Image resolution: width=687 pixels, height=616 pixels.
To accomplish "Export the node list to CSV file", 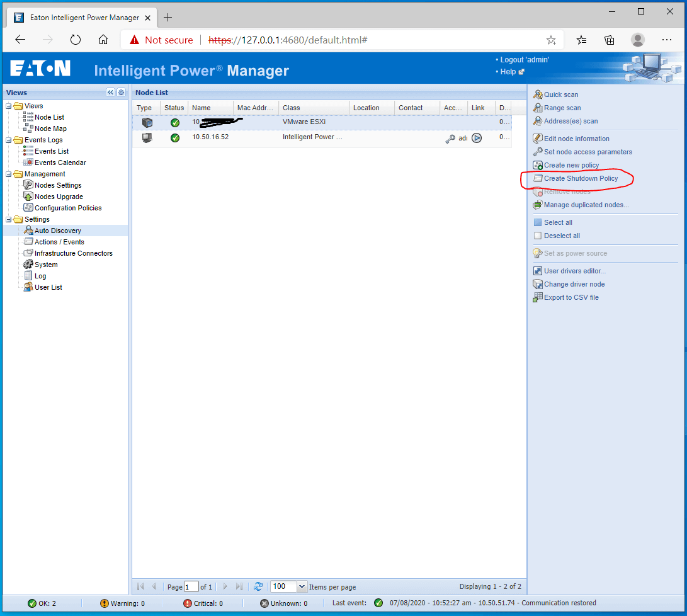I will pyautogui.click(x=537, y=297).
